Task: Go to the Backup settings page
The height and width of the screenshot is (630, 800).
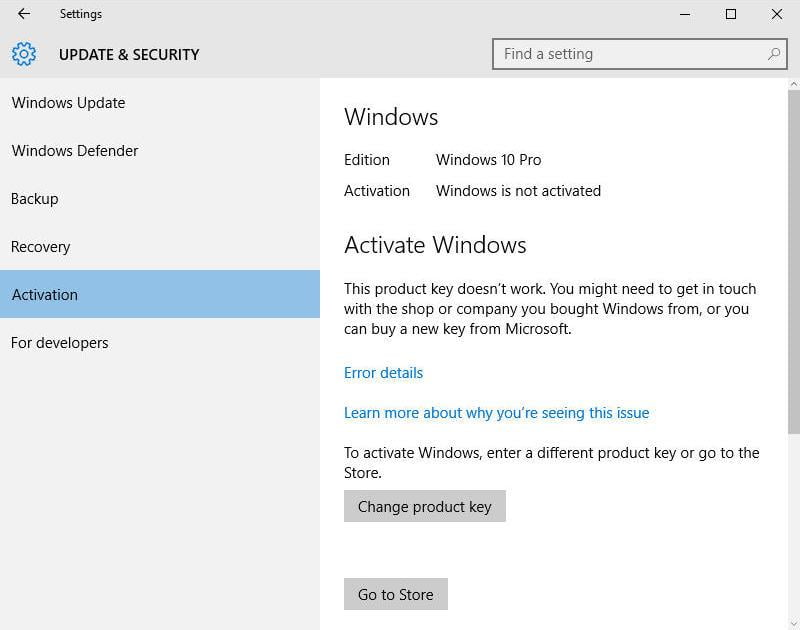Action: [160, 198]
